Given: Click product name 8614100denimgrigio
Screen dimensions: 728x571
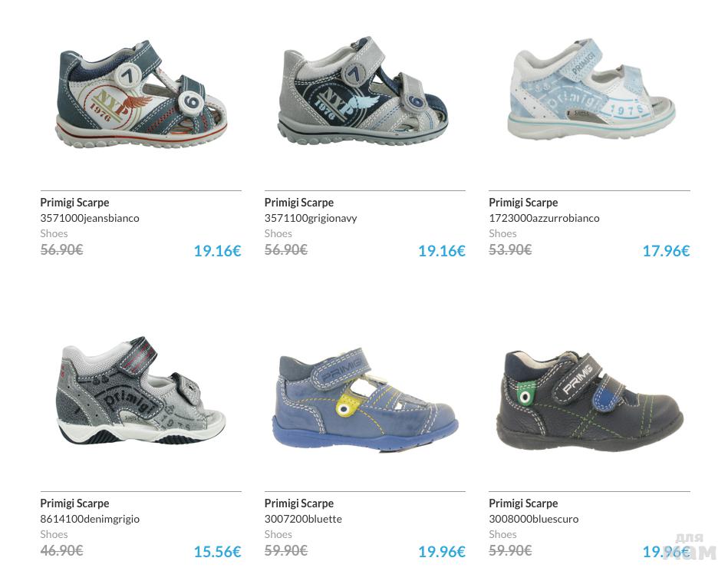Looking at the screenshot, I should pos(90,519).
